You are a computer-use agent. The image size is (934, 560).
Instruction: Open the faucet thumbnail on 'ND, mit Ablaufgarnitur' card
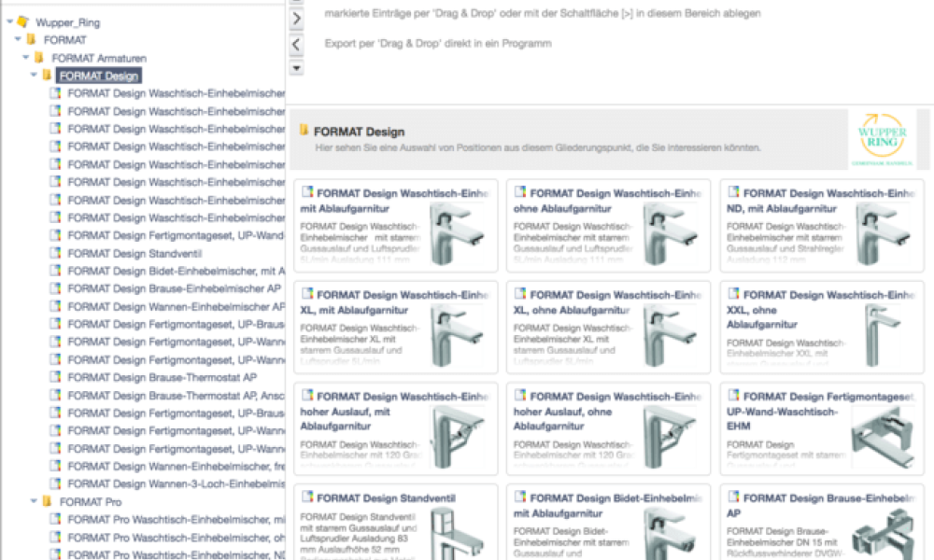click(883, 234)
